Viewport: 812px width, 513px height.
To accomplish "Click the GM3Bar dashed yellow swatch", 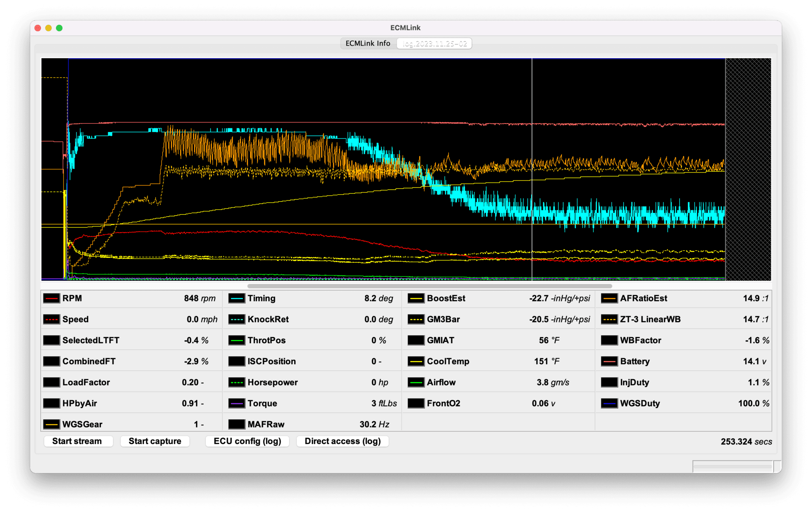I will click(416, 320).
